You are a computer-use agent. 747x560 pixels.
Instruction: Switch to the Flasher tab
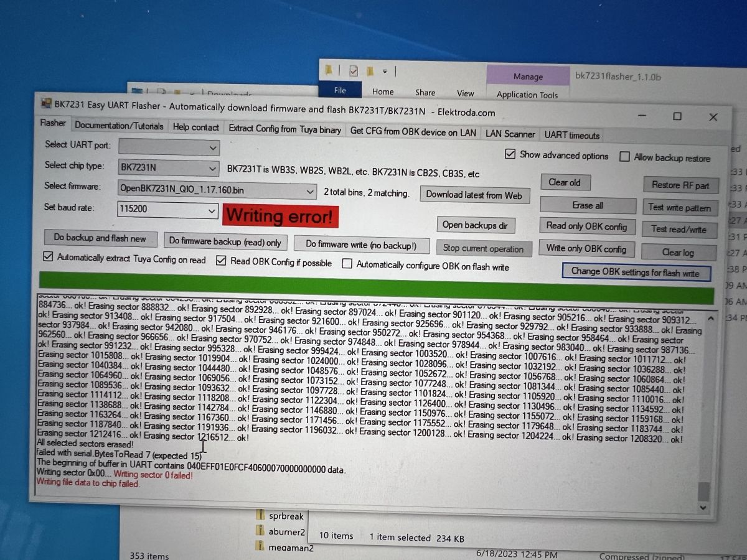point(53,123)
